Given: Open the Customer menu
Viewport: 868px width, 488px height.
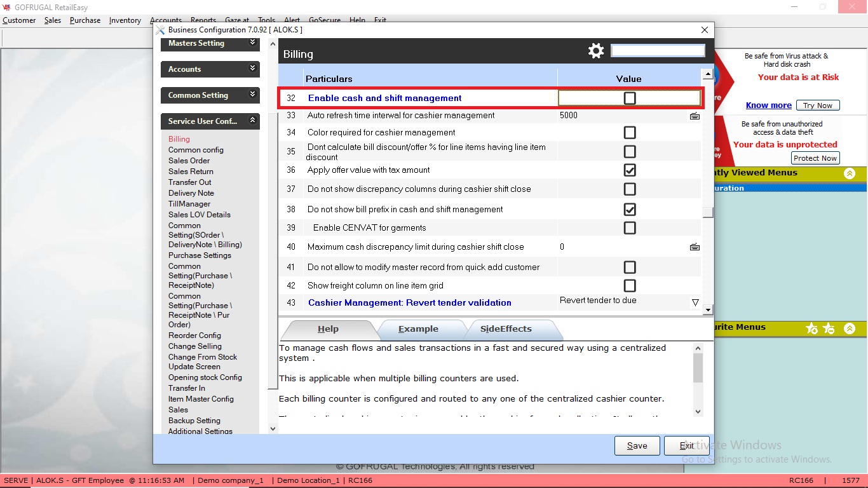Looking at the screenshot, I should point(19,20).
